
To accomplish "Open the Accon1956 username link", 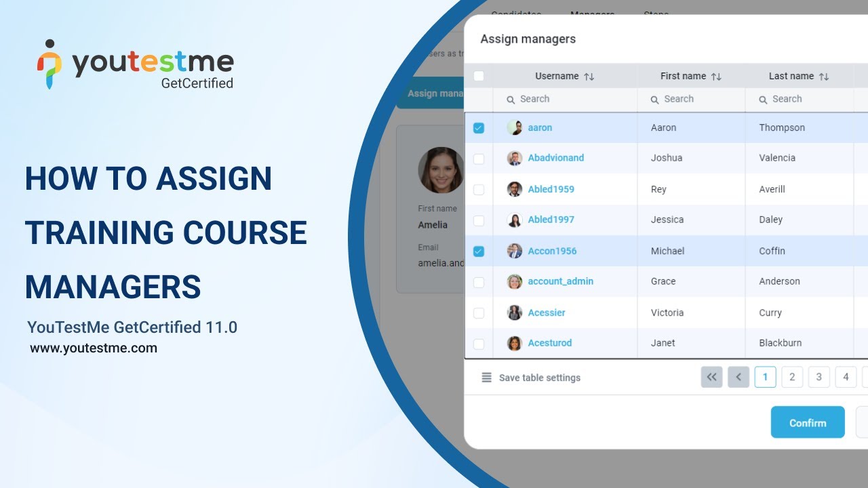I will (553, 251).
